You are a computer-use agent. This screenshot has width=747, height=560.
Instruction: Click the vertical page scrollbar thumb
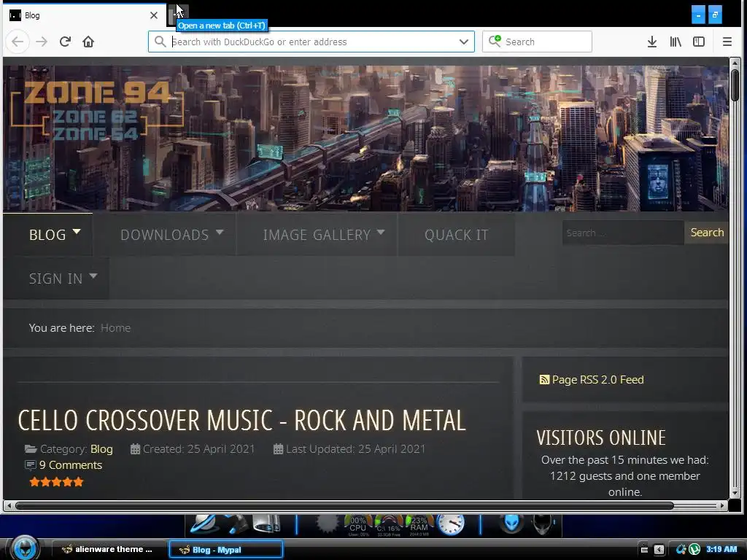pyautogui.click(x=735, y=85)
